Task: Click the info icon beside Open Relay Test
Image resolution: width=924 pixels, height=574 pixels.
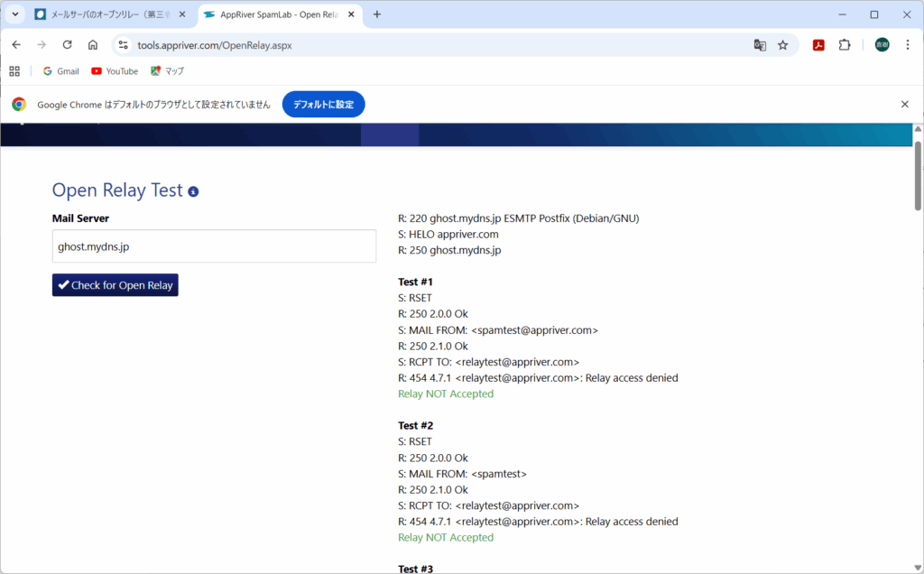Action: click(193, 191)
